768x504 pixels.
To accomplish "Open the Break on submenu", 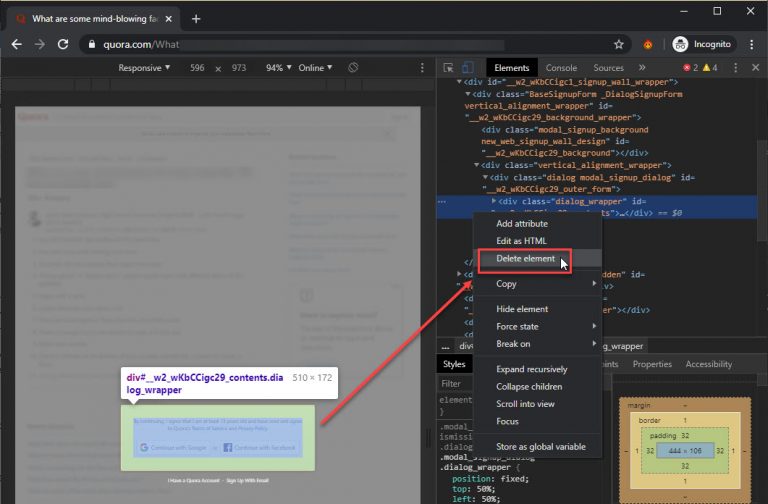I will (537, 344).
